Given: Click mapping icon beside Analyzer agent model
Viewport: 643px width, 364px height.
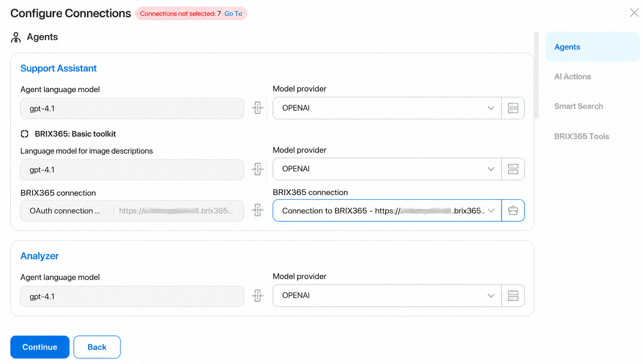Looking at the screenshot, I should tap(258, 296).
